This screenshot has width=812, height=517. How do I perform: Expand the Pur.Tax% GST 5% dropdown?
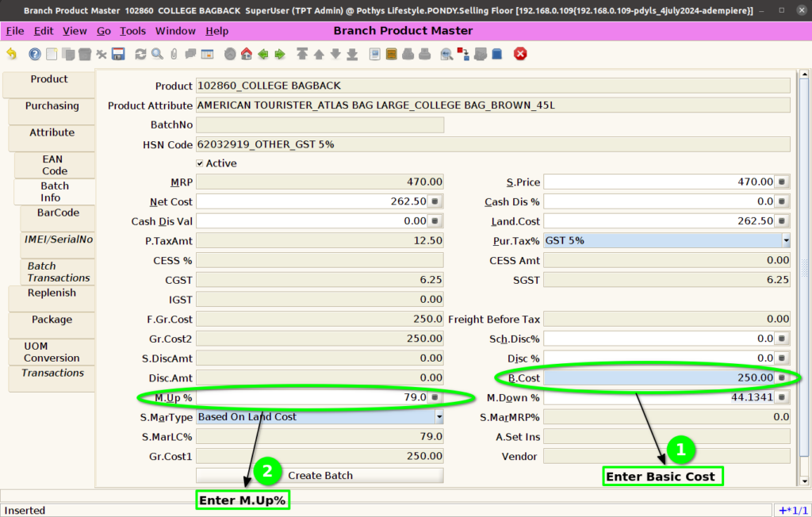[786, 240]
